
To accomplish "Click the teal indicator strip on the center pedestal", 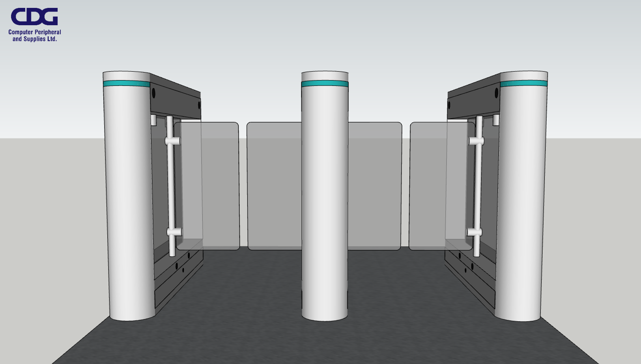I will (x=324, y=84).
